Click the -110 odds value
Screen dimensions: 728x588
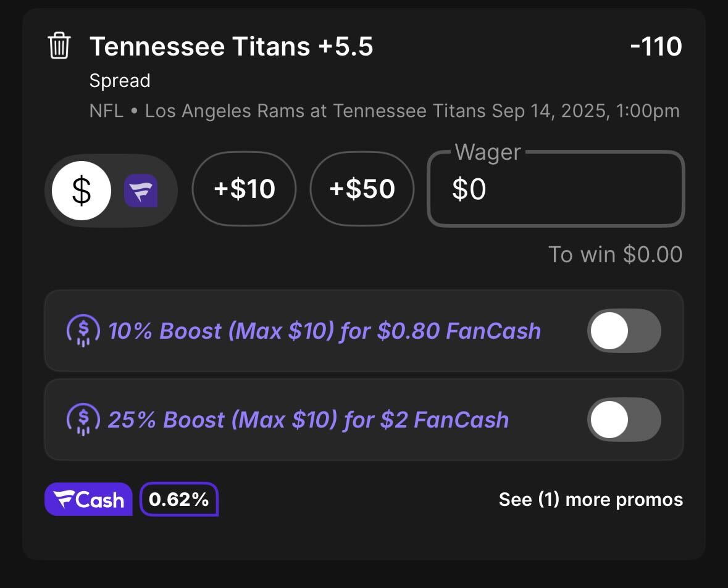[x=656, y=46]
